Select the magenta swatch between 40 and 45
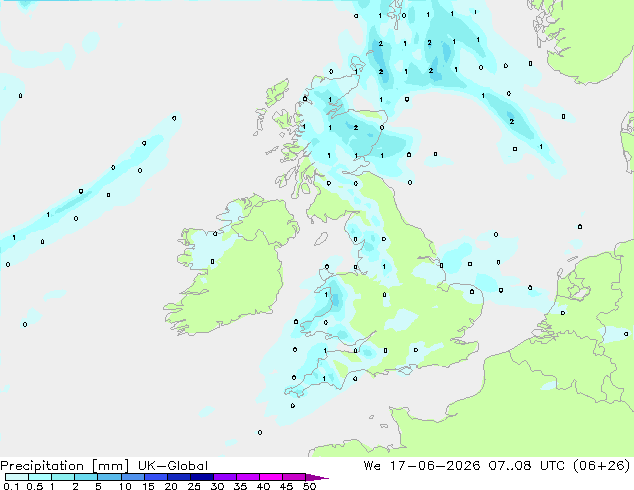Screen dimensions: 634x490 (x=271, y=477)
